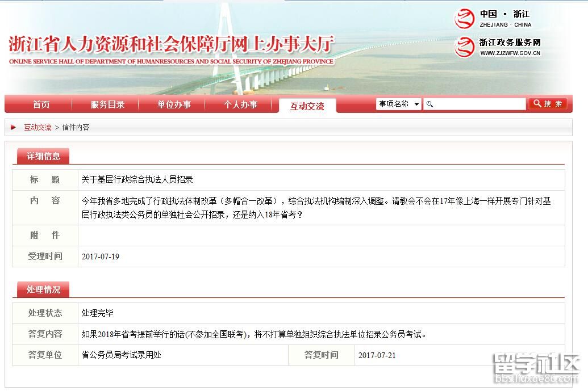Screen dimensions: 588x391
Task: Click the 中国·浙江 red emblem logo
Action: coord(464,19)
